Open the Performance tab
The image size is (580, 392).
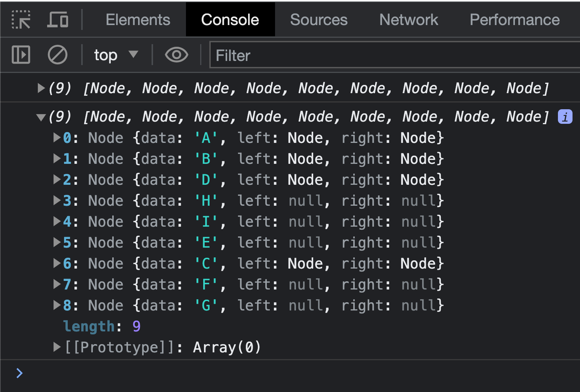click(515, 19)
